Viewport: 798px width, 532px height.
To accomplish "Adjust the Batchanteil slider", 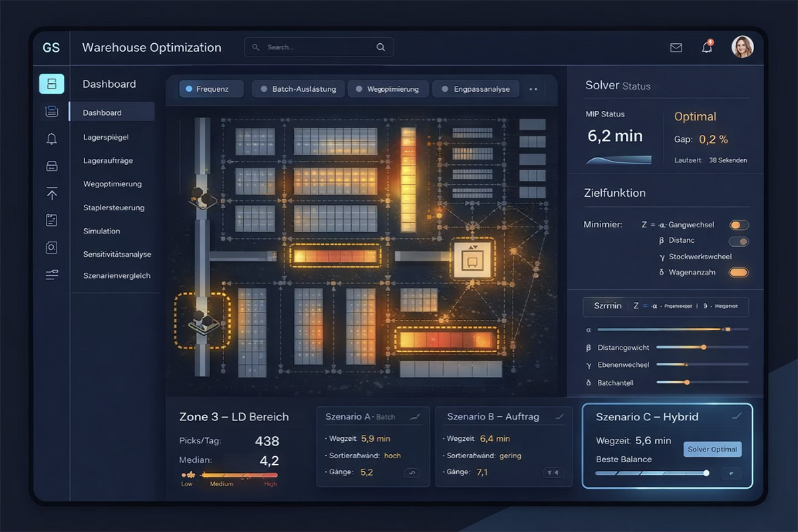I will pyautogui.click(x=702, y=382).
